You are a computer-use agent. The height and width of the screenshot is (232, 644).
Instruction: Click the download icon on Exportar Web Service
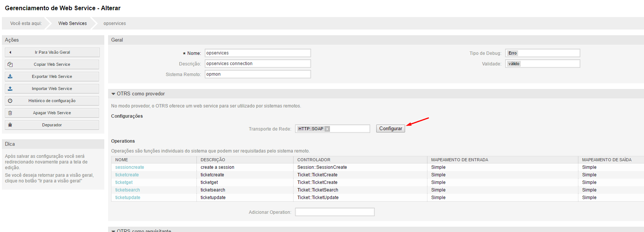pos(10,76)
